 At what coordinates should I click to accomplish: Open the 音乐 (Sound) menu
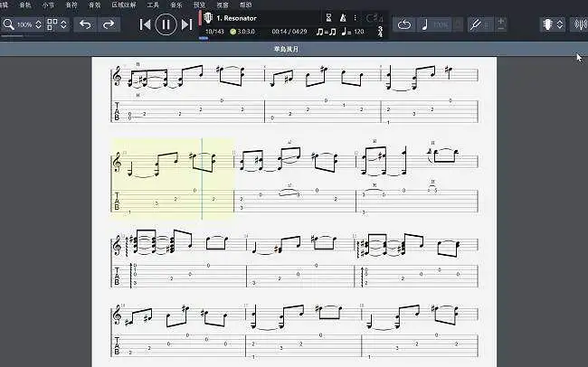tap(176, 5)
